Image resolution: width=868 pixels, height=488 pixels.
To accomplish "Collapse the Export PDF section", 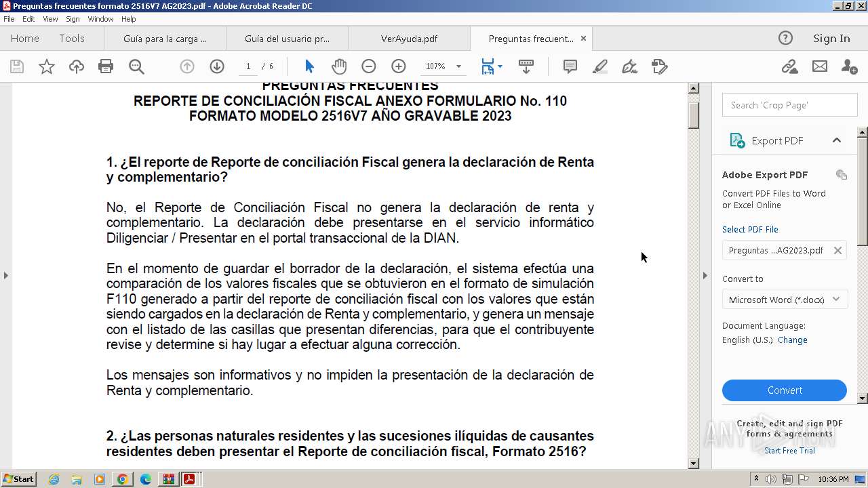I will click(x=837, y=140).
